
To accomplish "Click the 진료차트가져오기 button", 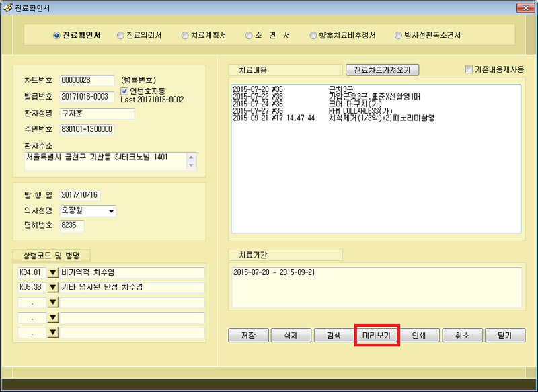I will (382, 70).
